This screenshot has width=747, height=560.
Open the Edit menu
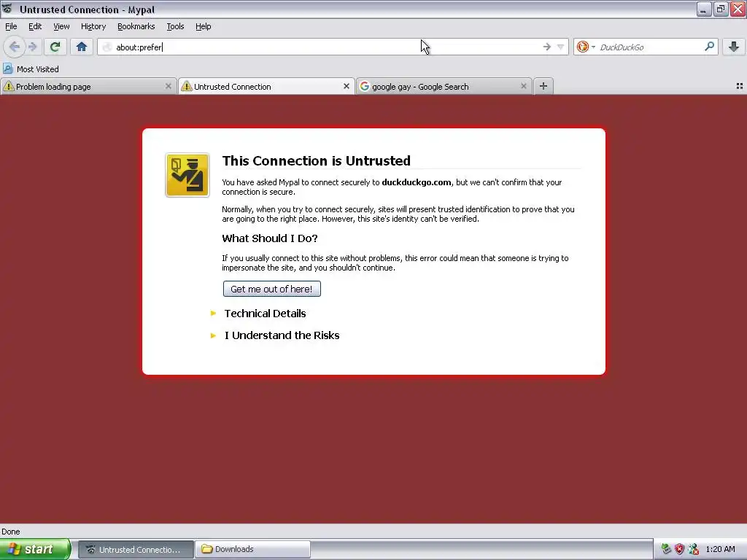[35, 26]
